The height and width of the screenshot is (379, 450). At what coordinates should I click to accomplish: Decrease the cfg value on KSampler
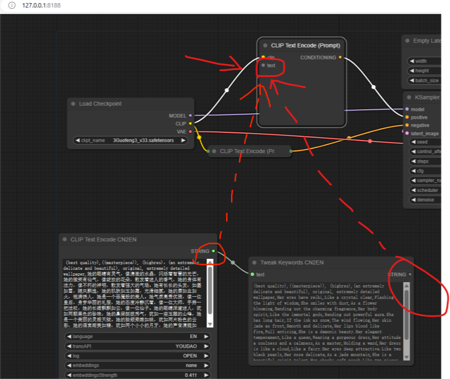(414, 171)
